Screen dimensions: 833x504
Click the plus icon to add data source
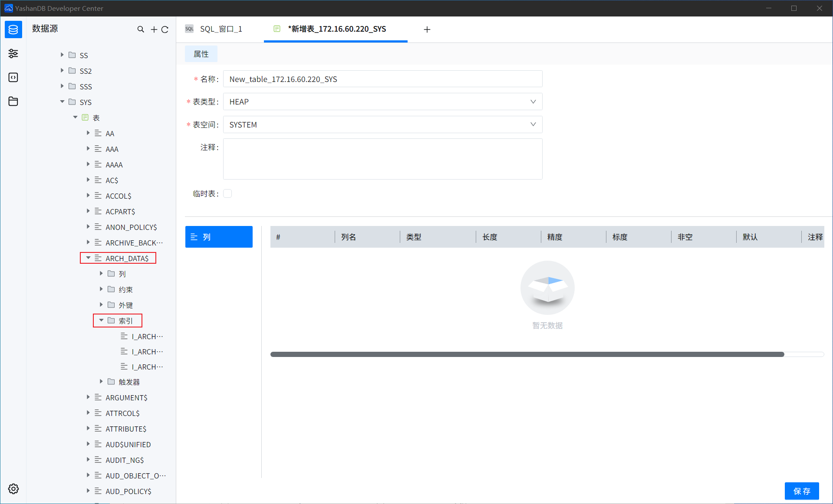click(154, 29)
